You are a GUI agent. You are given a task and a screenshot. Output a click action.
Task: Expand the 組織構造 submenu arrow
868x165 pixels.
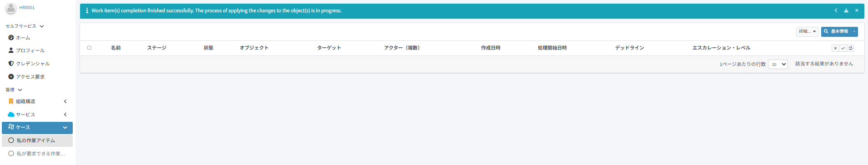coord(65,101)
